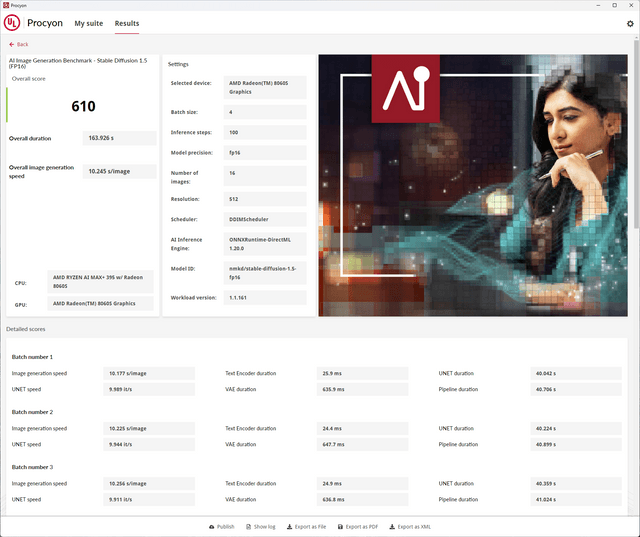
Task: Click the 10.245 s/image speed value
Action: click(x=120, y=171)
